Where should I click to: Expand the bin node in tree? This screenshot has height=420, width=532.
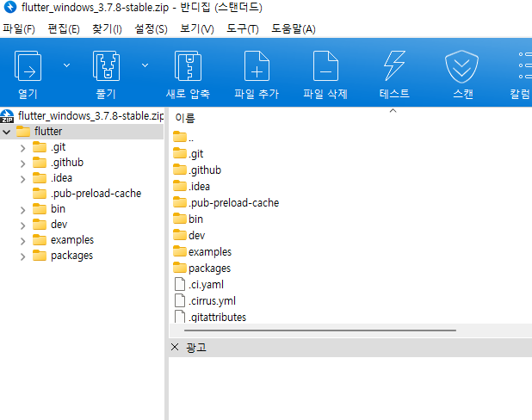(22, 210)
